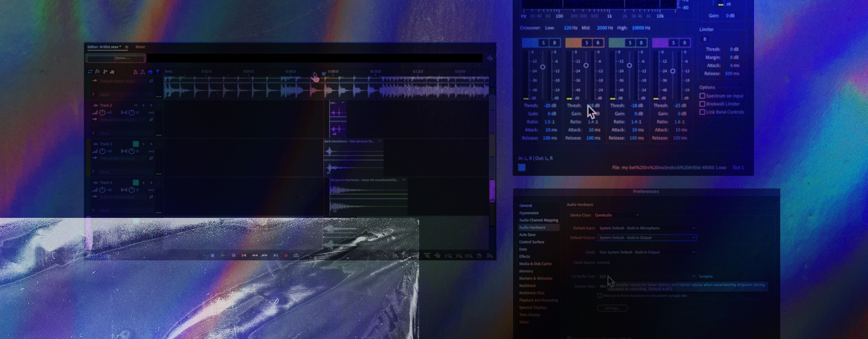Viewport: 868px width, 339px height.
Task: Enable Link Band Controls checkbox
Action: (702, 112)
